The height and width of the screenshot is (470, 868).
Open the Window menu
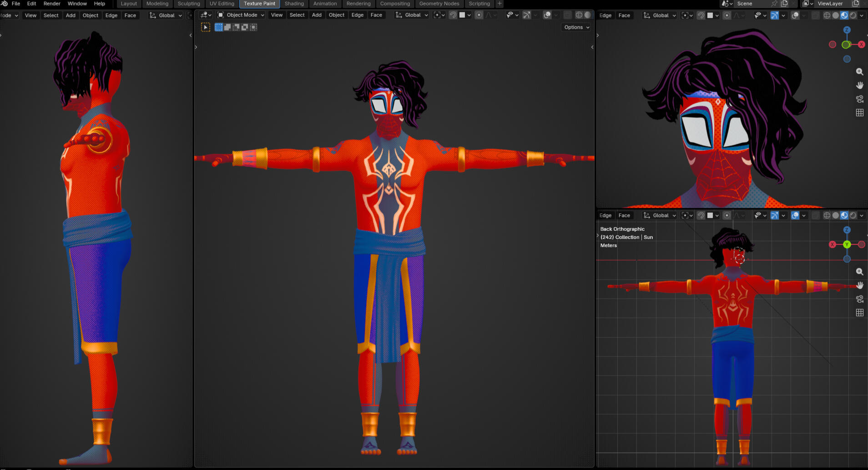[x=77, y=4]
